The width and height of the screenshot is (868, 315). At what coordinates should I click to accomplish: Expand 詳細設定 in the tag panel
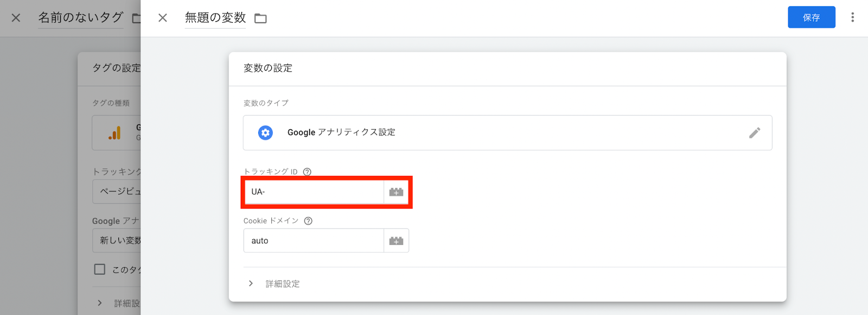tap(119, 303)
